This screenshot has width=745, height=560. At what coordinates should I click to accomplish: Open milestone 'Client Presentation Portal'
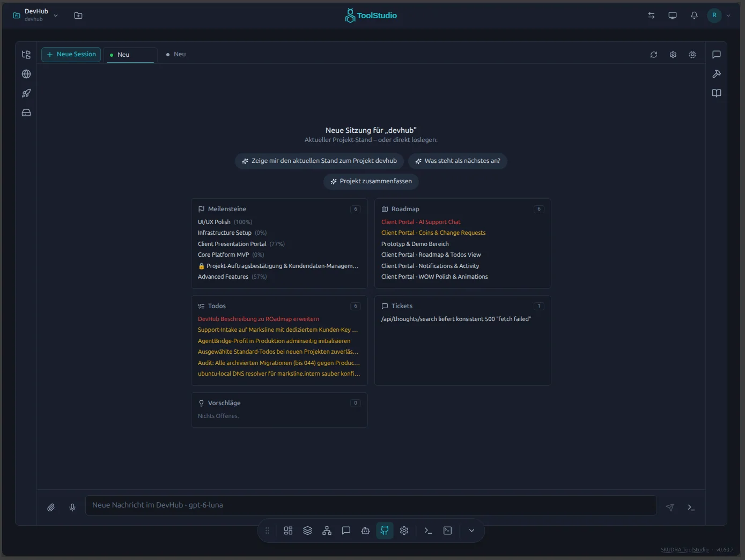tap(232, 244)
